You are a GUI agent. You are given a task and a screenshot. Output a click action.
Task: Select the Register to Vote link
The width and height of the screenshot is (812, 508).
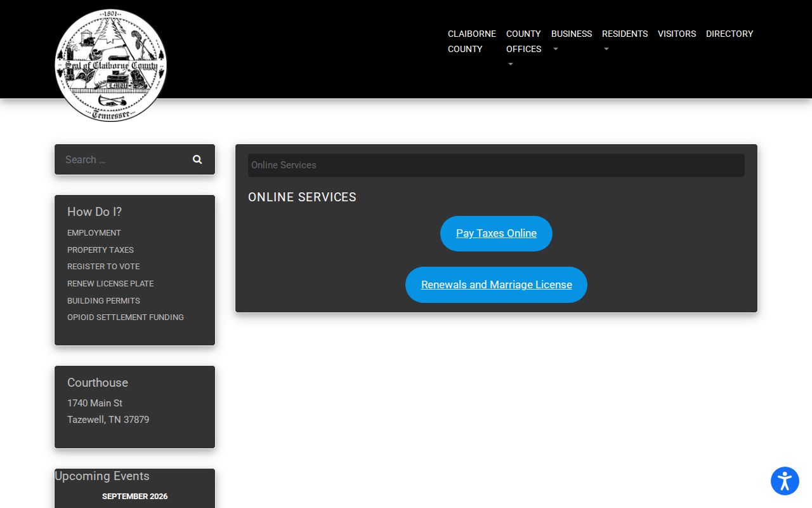pos(103,267)
